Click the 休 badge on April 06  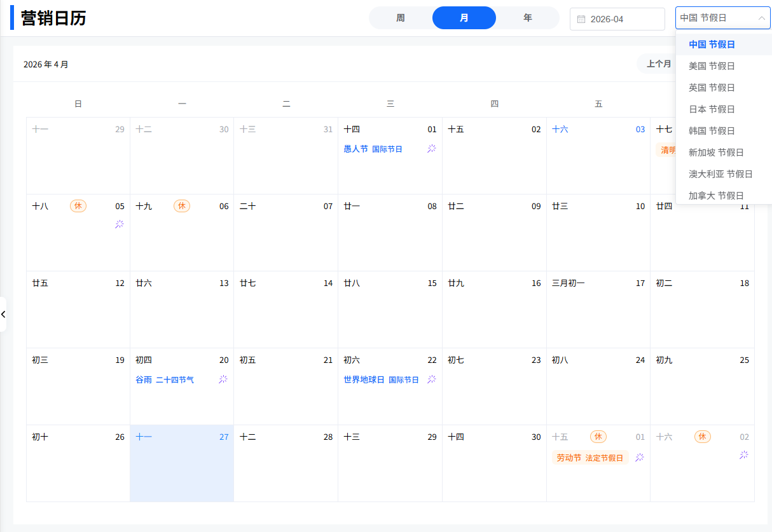182,206
